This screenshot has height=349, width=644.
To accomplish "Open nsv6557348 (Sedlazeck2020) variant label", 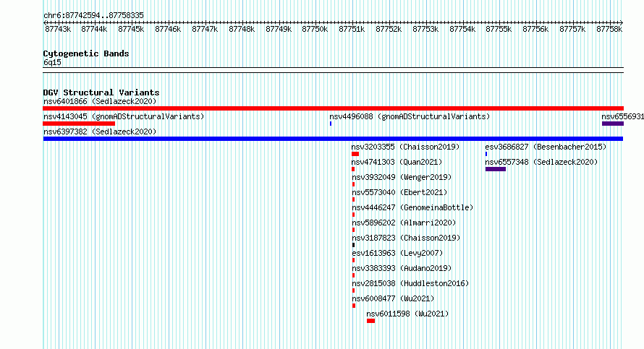I will (x=541, y=162).
